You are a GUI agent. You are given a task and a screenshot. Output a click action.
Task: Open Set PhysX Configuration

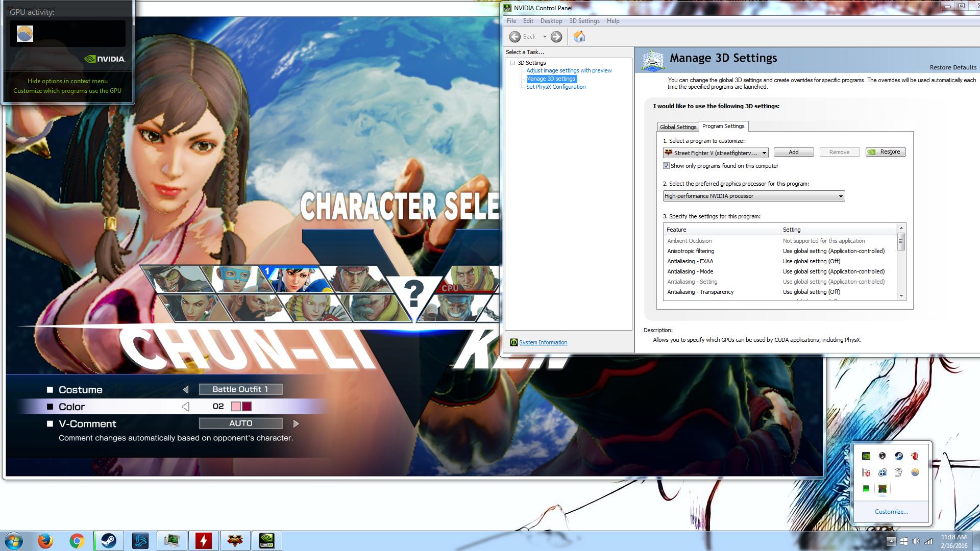[x=556, y=87]
